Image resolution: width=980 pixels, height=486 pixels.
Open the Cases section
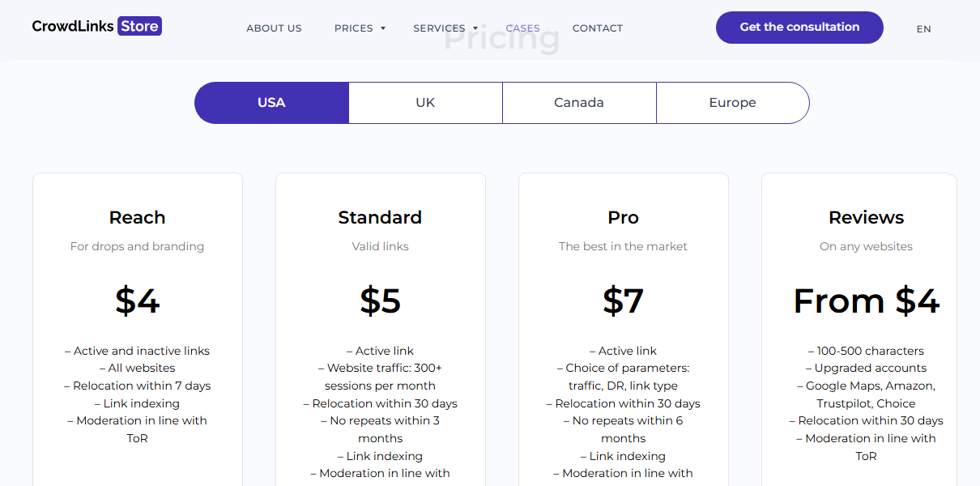pos(522,28)
